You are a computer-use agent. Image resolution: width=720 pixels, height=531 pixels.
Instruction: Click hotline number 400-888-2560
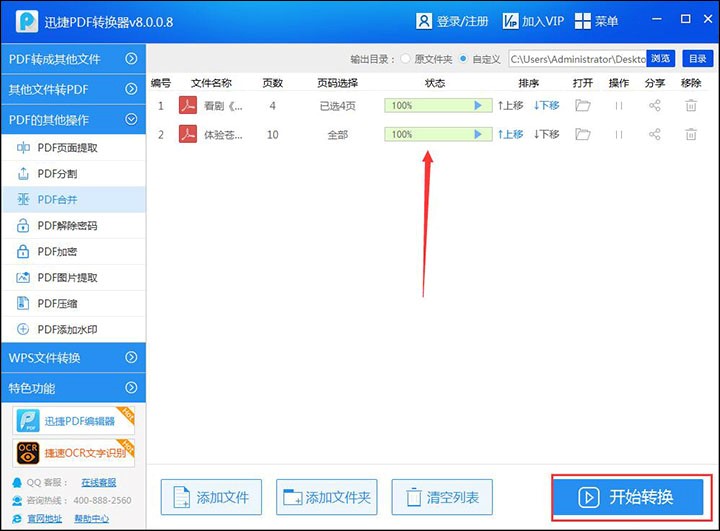102,500
